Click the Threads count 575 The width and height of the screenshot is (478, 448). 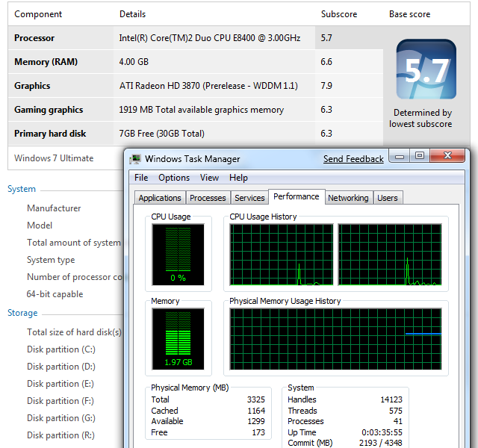pos(396,411)
